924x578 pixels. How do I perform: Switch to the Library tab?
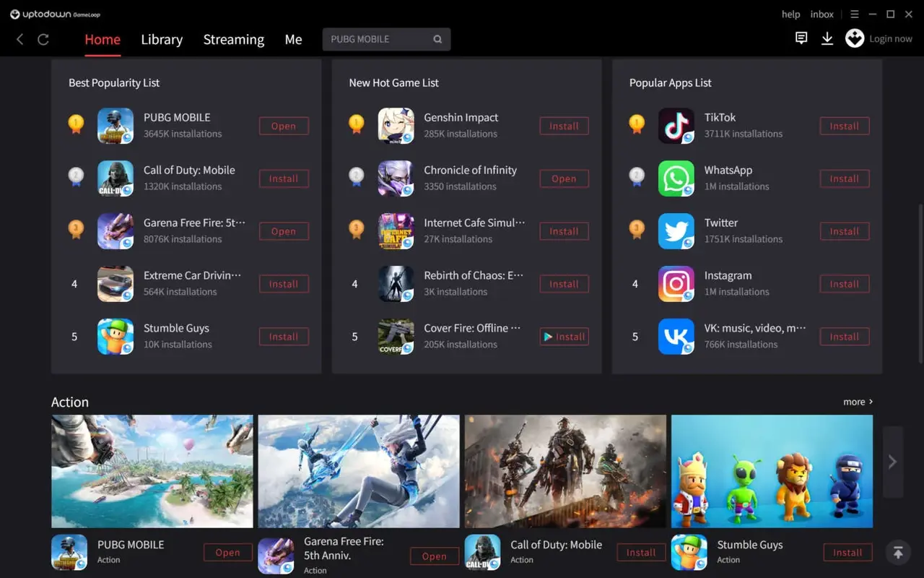click(x=162, y=40)
